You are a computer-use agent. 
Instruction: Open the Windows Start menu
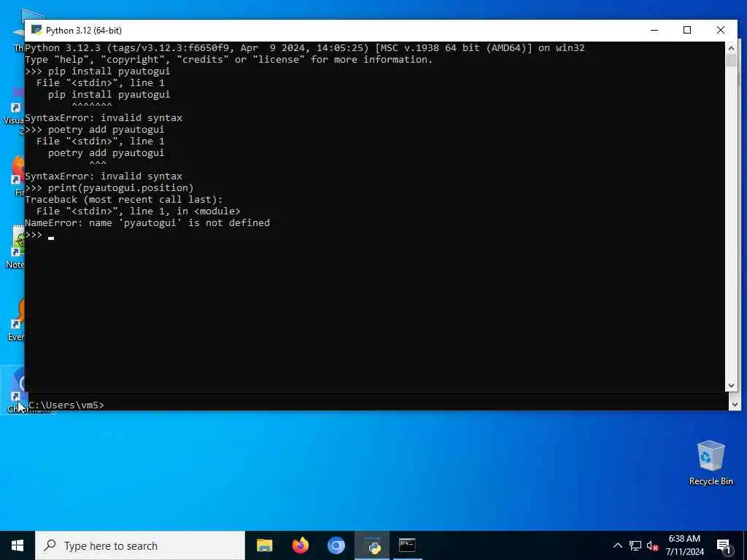[x=18, y=545]
